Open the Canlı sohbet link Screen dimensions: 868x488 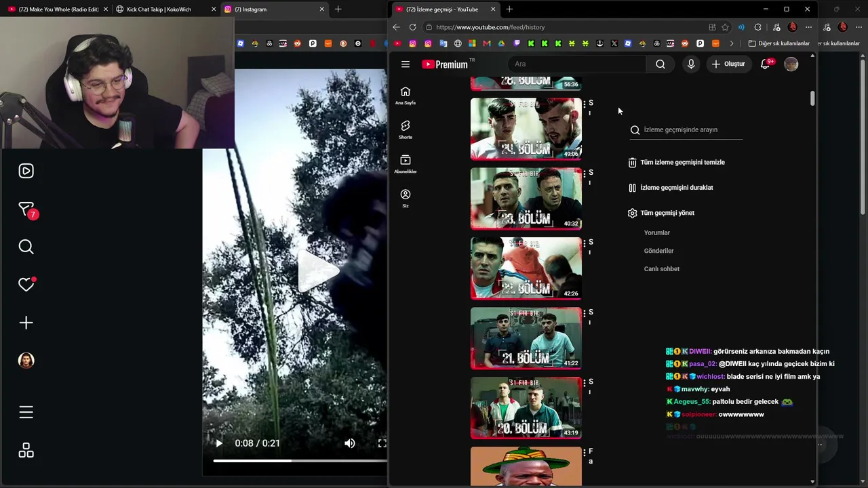click(662, 269)
